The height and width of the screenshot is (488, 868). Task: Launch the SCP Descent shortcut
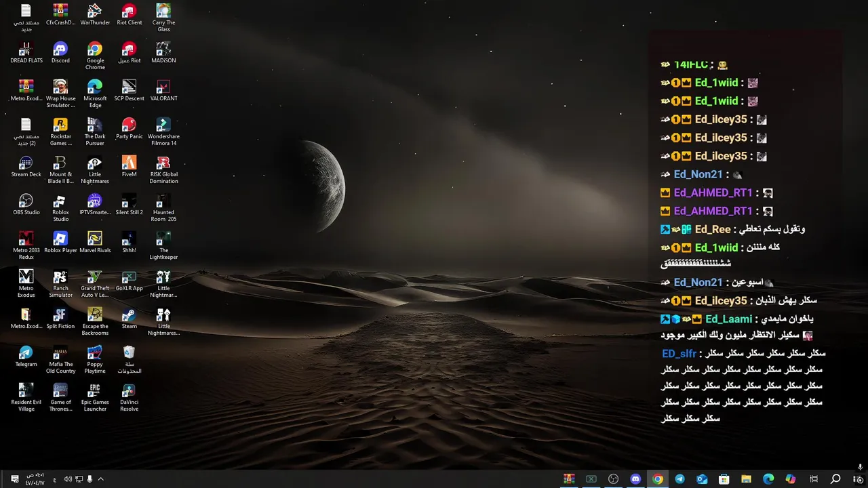pos(129,91)
